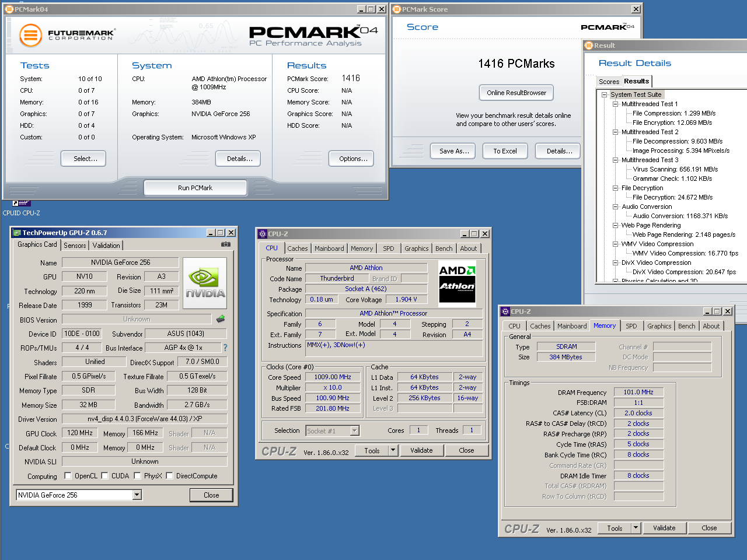Open the Caches tab in CPU-Z CPU window

click(x=297, y=249)
